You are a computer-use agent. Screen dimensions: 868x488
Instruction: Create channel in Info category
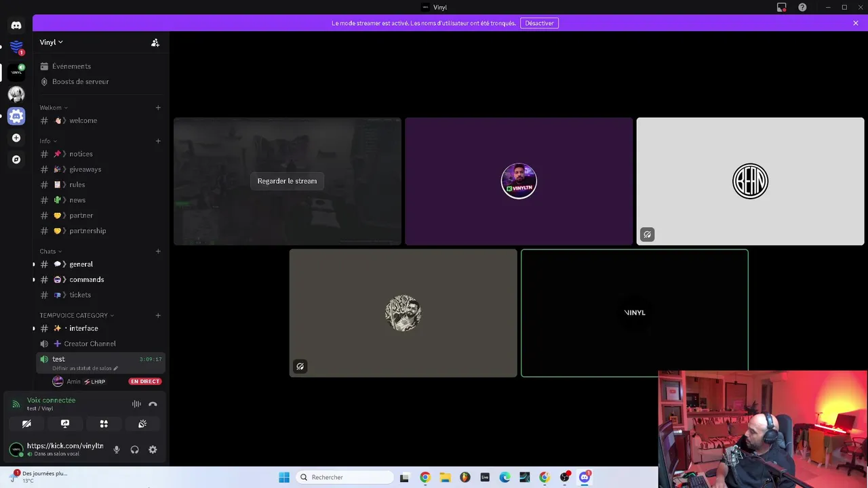click(158, 141)
